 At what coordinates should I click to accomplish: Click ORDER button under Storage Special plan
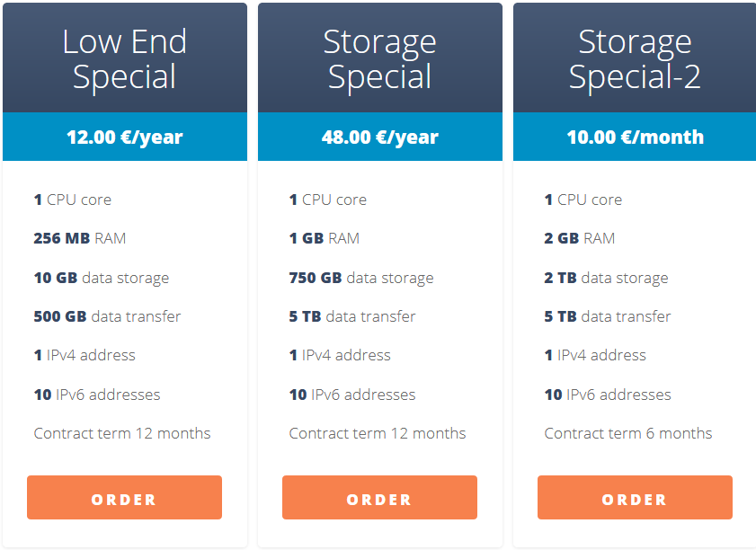click(x=379, y=498)
